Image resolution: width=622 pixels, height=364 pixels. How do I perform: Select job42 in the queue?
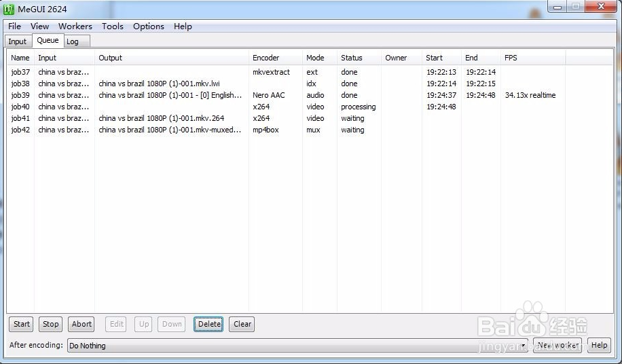point(20,130)
